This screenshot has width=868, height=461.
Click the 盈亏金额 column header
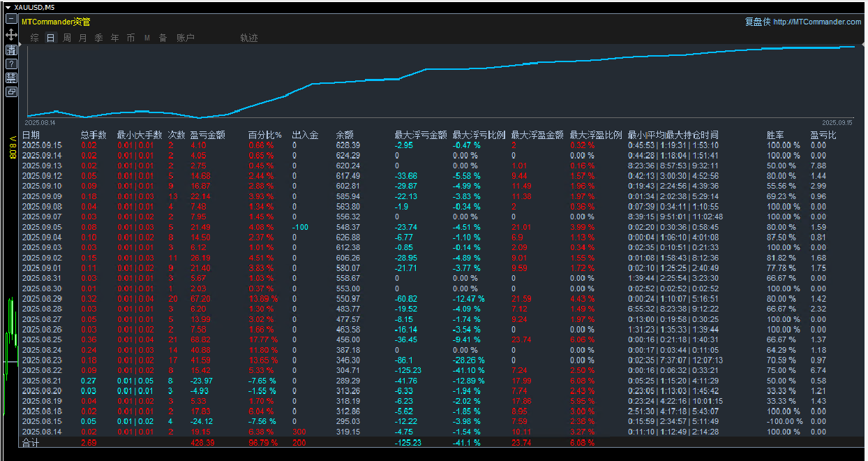(208, 135)
